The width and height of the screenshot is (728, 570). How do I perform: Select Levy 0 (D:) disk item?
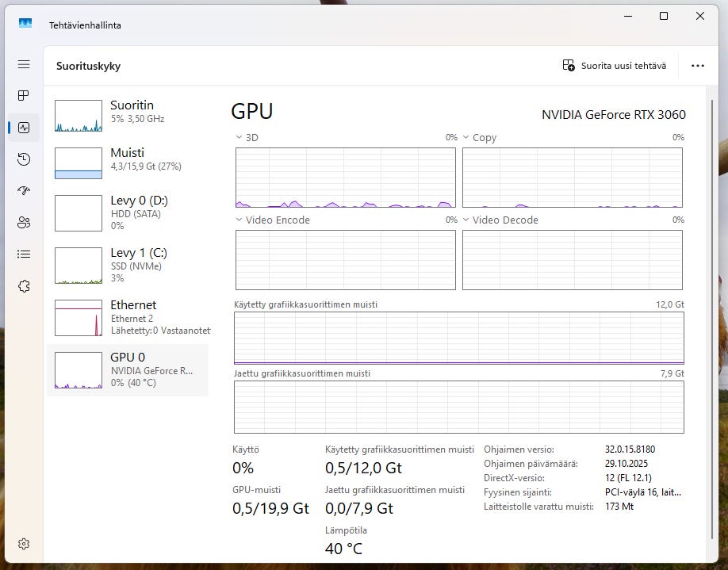tap(128, 213)
